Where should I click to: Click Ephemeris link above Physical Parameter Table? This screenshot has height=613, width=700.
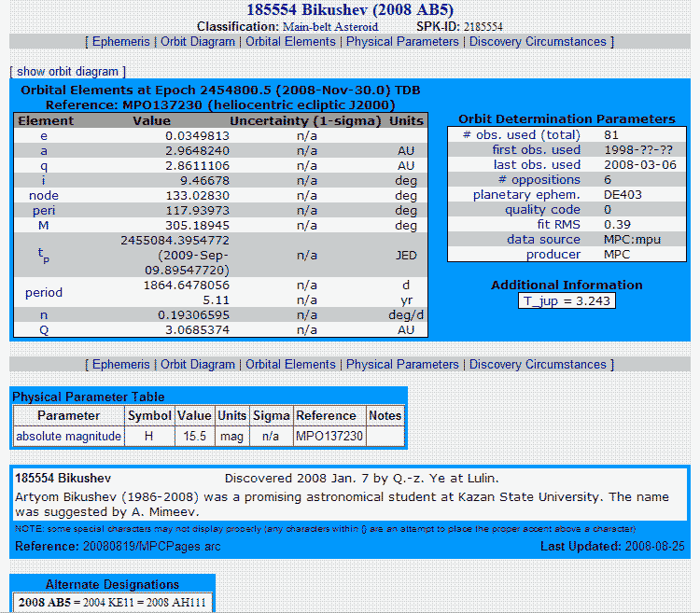click(120, 365)
